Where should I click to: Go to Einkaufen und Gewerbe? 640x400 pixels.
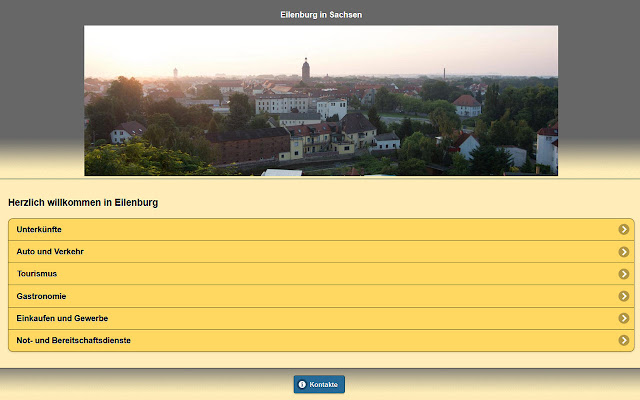click(321, 318)
